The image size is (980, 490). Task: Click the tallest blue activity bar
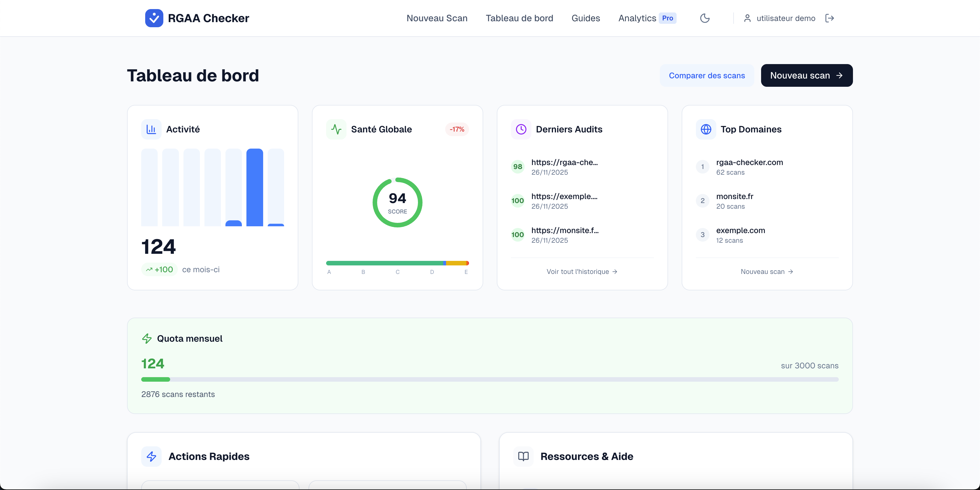pos(255,187)
